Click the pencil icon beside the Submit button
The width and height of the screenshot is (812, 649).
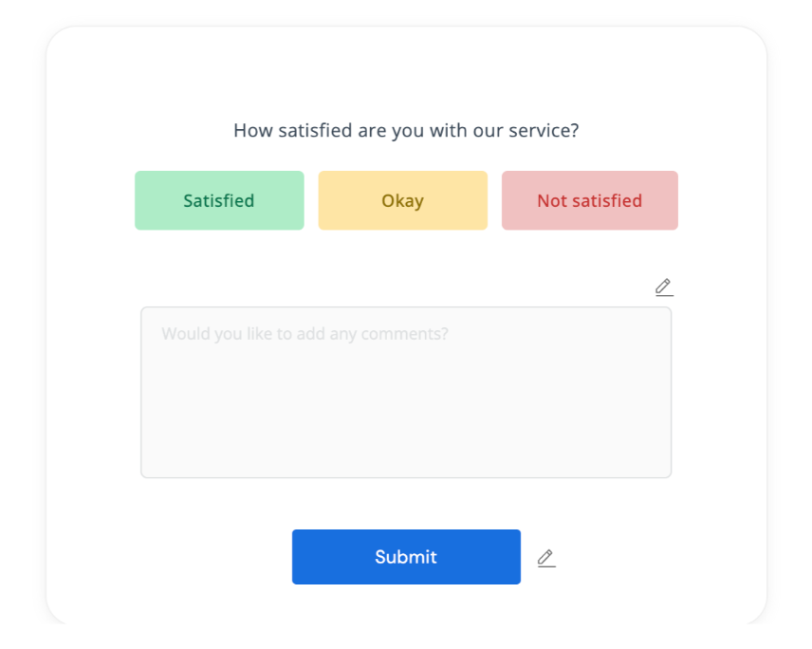pyautogui.click(x=546, y=557)
